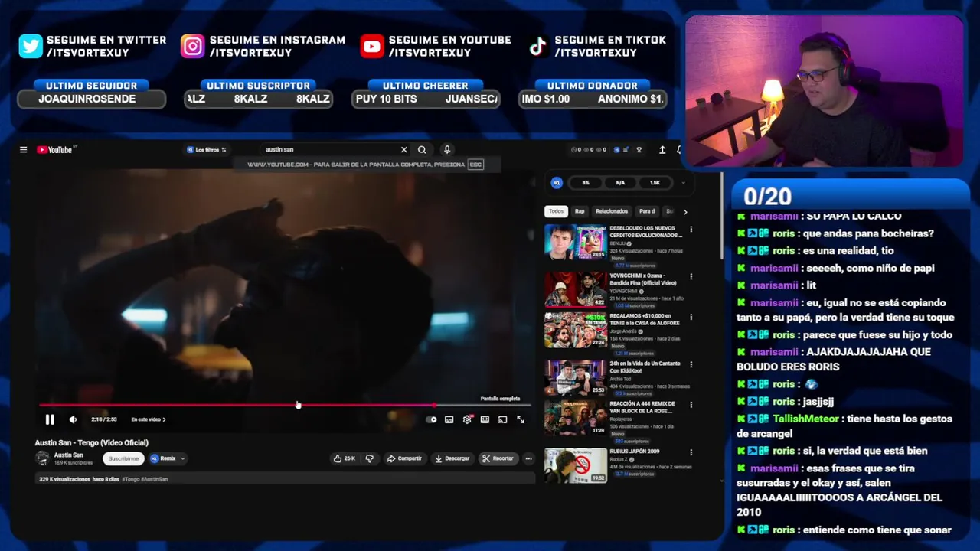This screenshot has width=980, height=551.
Task: Open options for 'REGALAMOS +$10,000' video
Action: point(691,317)
